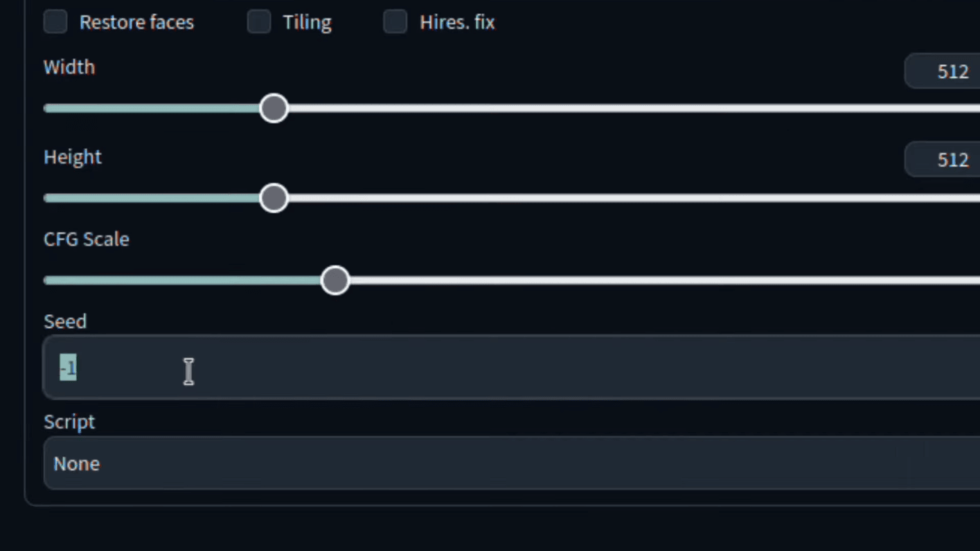
Task: Click the Height value box showing 512
Action: [x=943, y=160]
